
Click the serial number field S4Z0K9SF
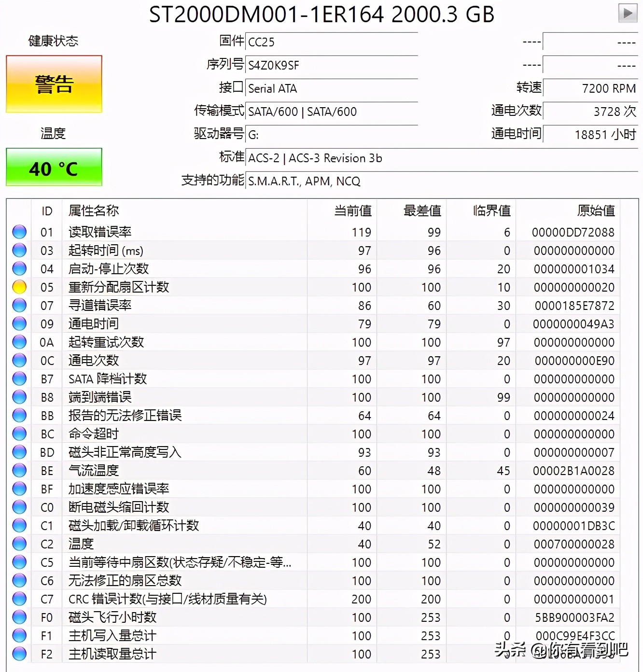point(332,66)
